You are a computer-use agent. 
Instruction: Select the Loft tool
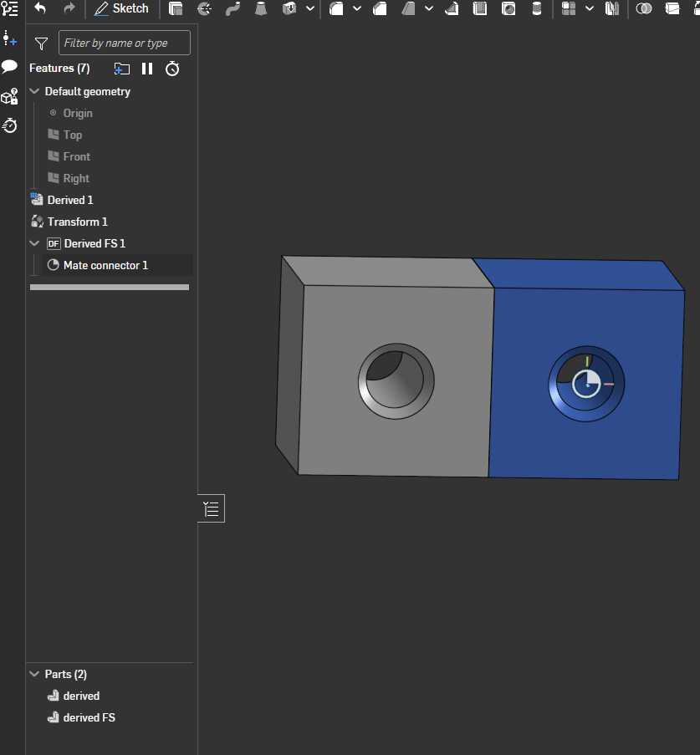pos(261,8)
